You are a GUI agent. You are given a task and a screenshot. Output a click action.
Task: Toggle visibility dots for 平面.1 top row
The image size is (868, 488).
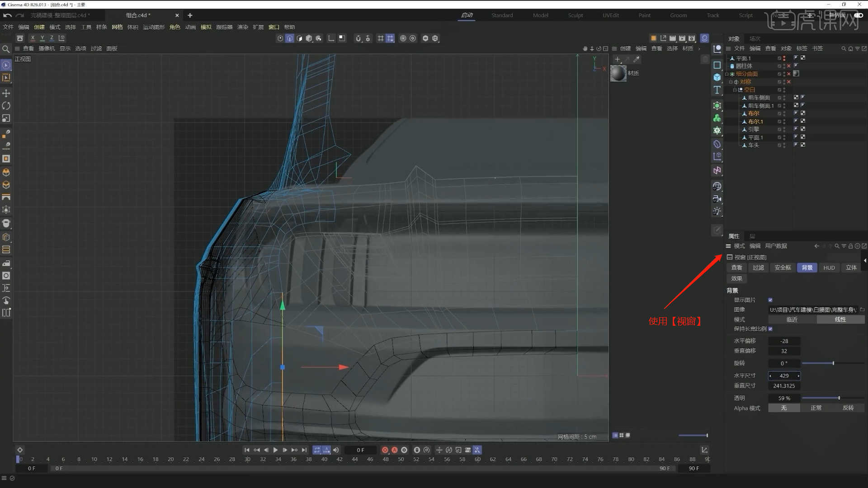(784, 58)
